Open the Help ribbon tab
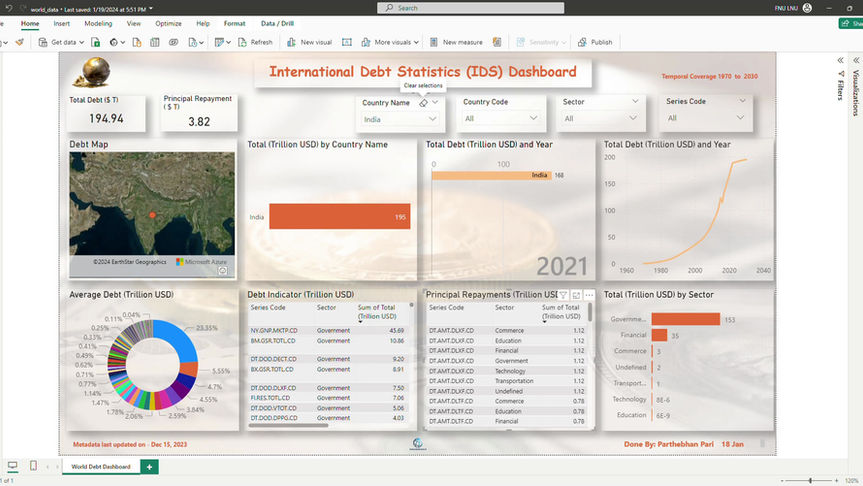Image resolution: width=863 pixels, height=486 pixels. (203, 24)
